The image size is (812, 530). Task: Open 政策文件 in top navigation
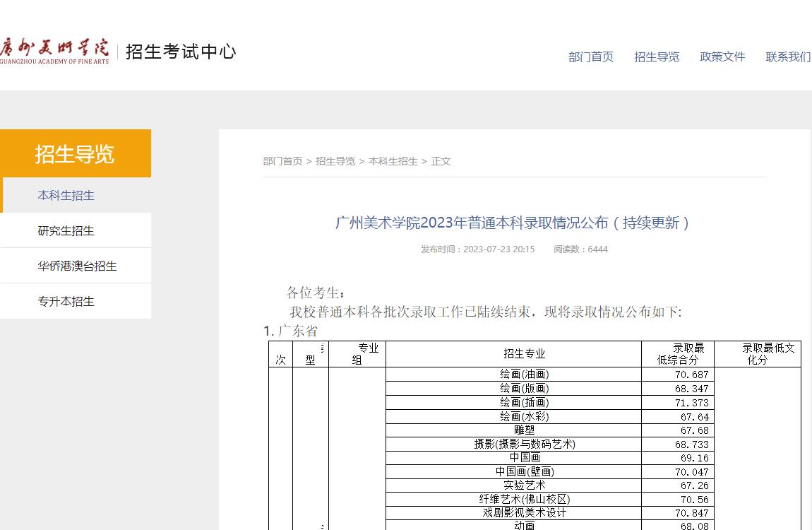722,57
